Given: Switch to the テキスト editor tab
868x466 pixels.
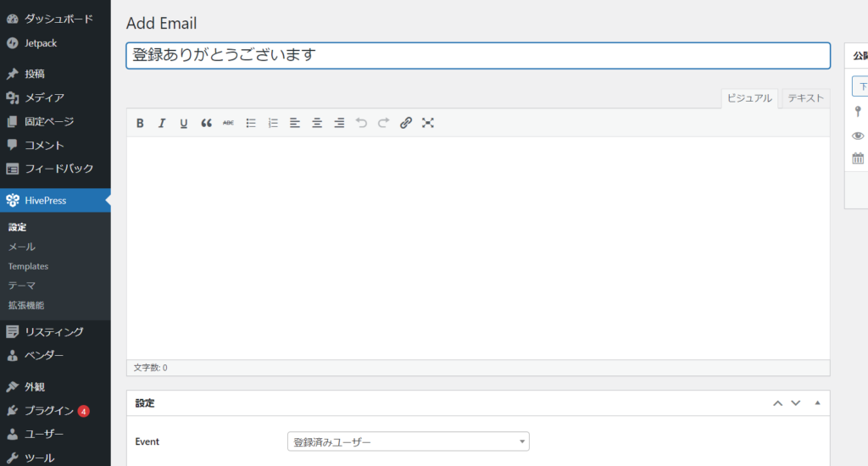Looking at the screenshot, I should pos(805,98).
